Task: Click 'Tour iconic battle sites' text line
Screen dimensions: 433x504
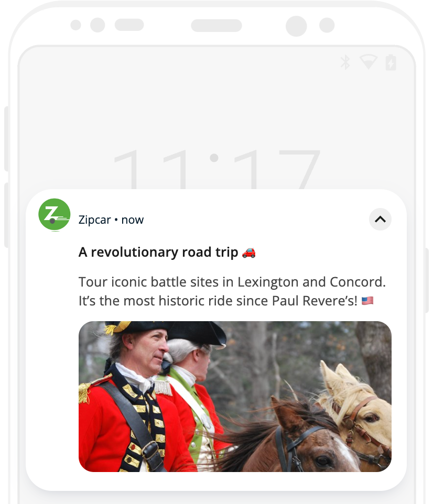Action: [x=232, y=282]
